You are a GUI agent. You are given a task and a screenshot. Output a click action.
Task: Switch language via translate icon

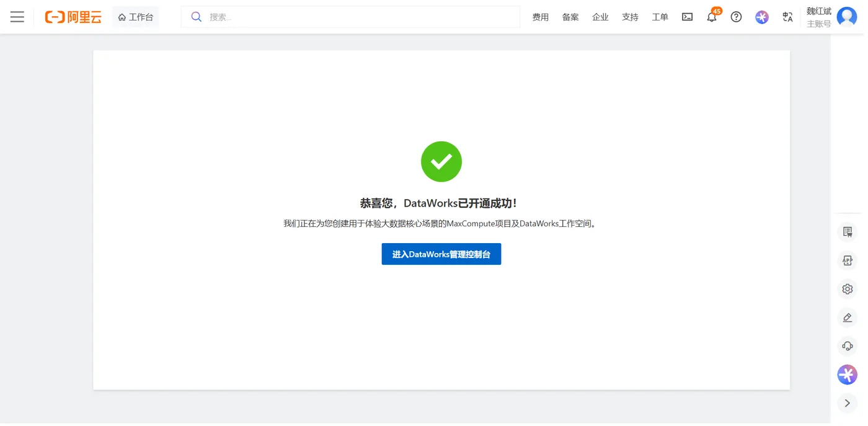coord(787,17)
